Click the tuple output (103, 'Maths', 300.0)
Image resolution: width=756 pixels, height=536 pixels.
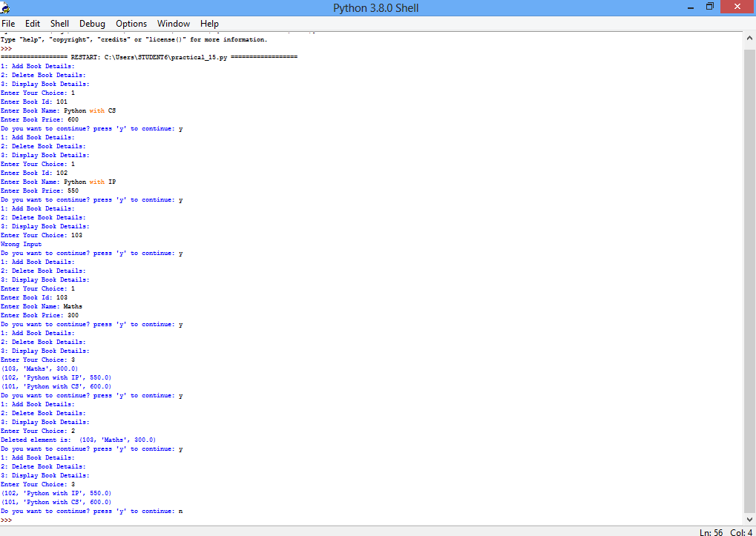[x=38, y=368]
